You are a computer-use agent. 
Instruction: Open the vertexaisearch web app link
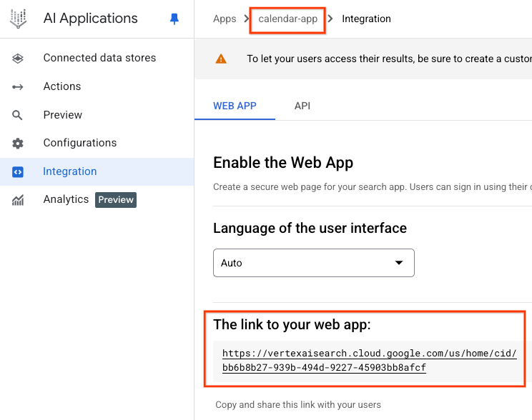tap(369, 361)
